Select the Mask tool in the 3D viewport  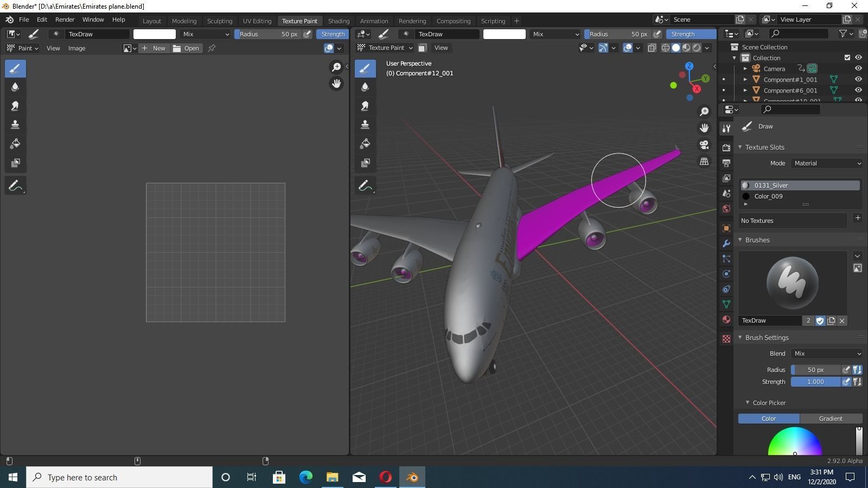pos(365,163)
